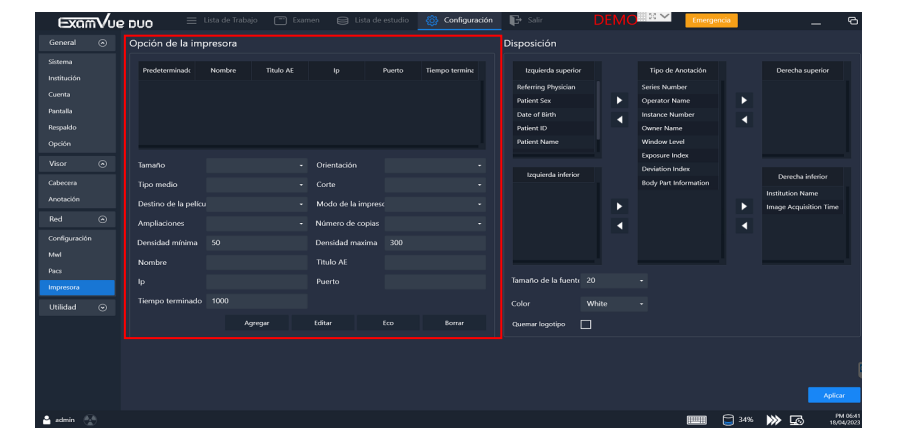Click the triple-chevron icon in status bar
Screen dimensions: 917x448
point(774,420)
